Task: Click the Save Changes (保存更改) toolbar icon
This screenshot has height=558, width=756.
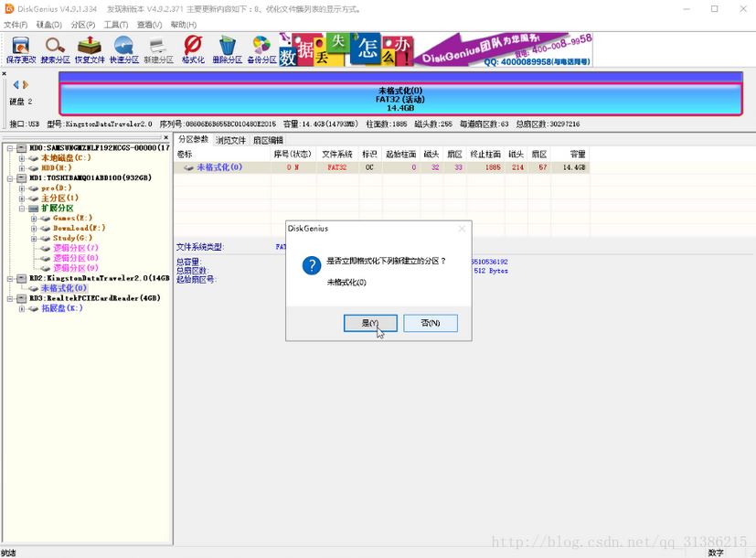Action: tap(21, 49)
